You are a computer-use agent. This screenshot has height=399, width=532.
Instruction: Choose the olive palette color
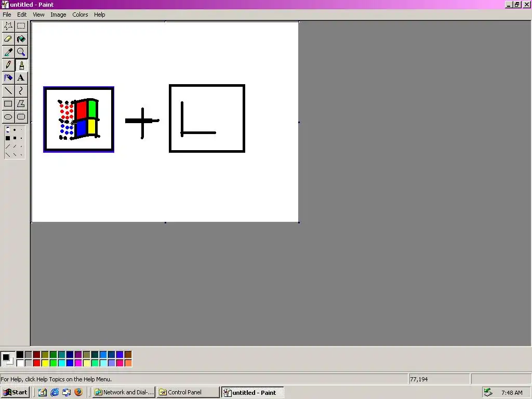45,354
